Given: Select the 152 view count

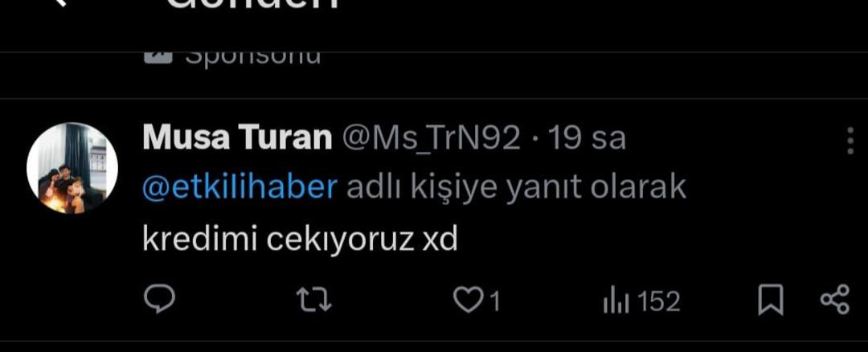Looking at the screenshot, I should click(x=658, y=302).
